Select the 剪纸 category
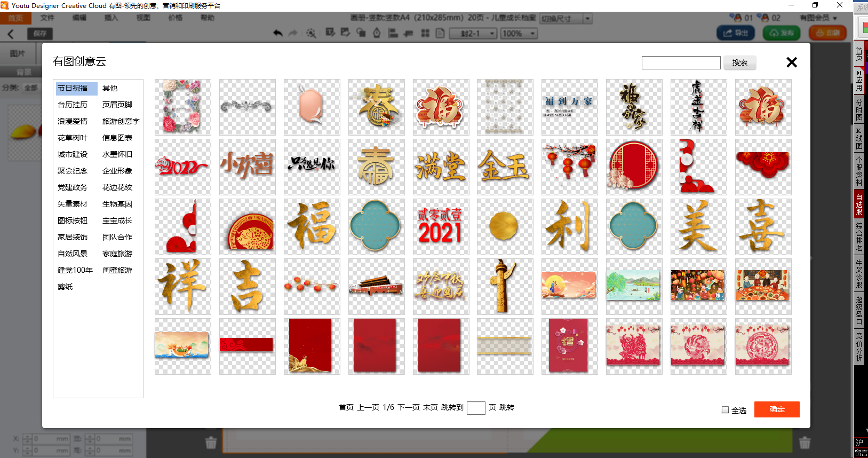 (x=65, y=287)
